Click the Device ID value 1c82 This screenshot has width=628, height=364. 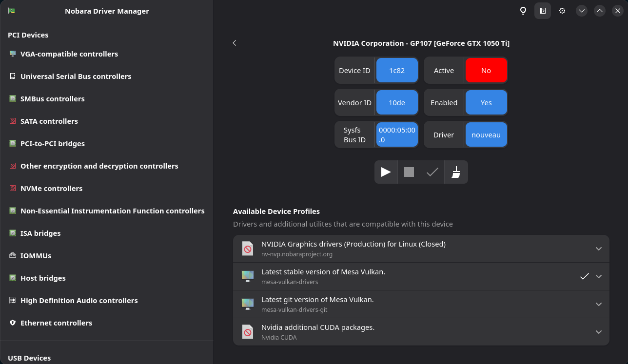(x=397, y=71)
